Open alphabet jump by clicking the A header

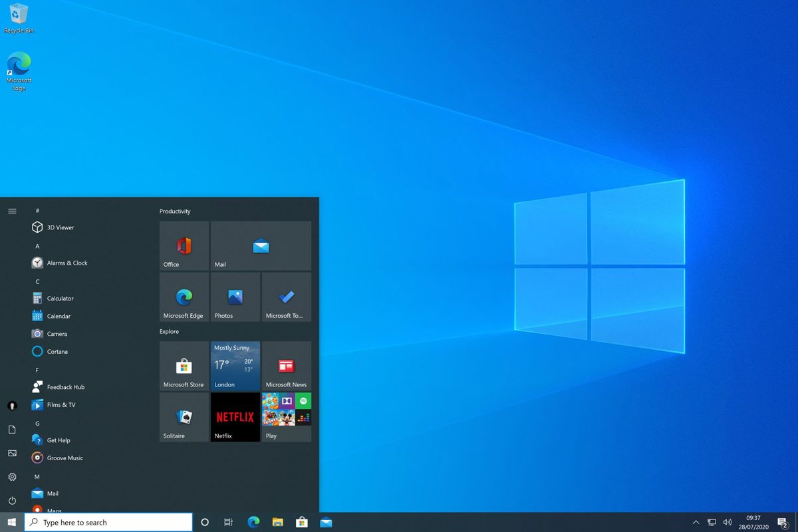pyautogui.click(x=37, y=245)
